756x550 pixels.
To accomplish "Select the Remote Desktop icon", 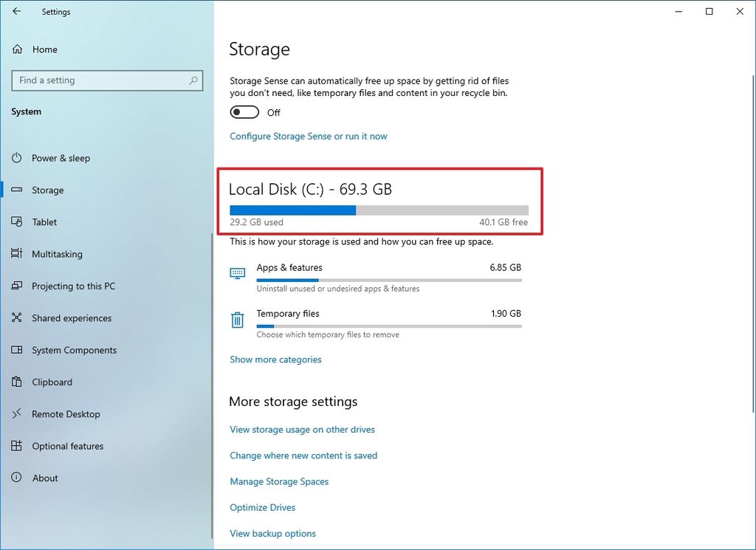I will pyautogui.click(x=18, y=414).
